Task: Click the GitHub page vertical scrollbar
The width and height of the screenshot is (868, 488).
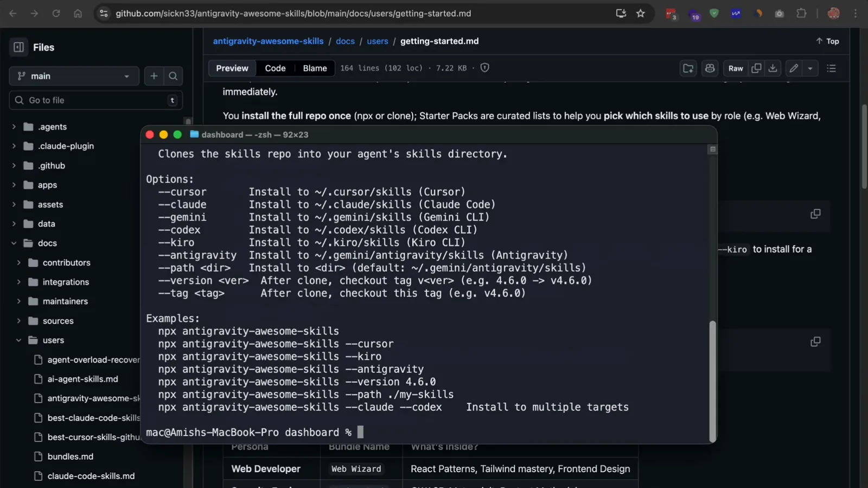Action: 864,146
